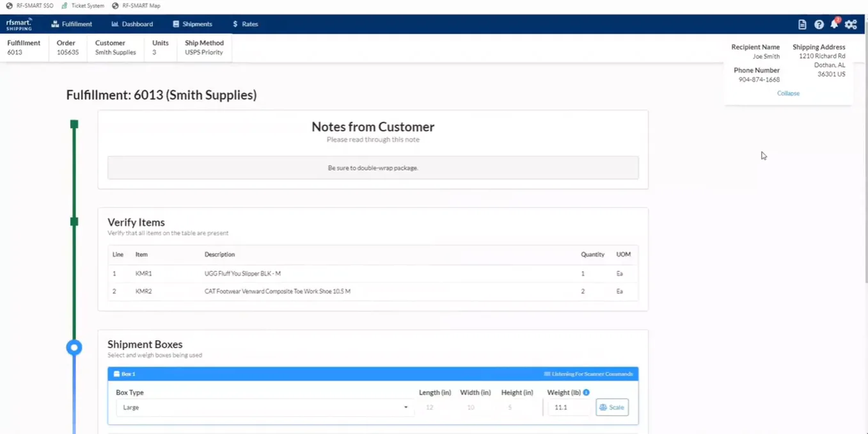The width and height of the screenshot is (868, 434).
Task: Click the Weight (lb) input field
Action: [569, 407]
